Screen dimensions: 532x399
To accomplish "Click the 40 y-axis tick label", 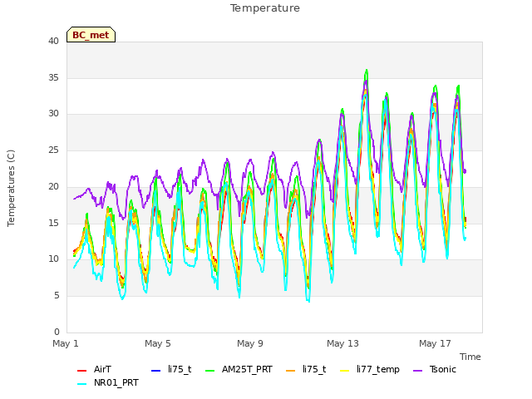I will [53, 41].
